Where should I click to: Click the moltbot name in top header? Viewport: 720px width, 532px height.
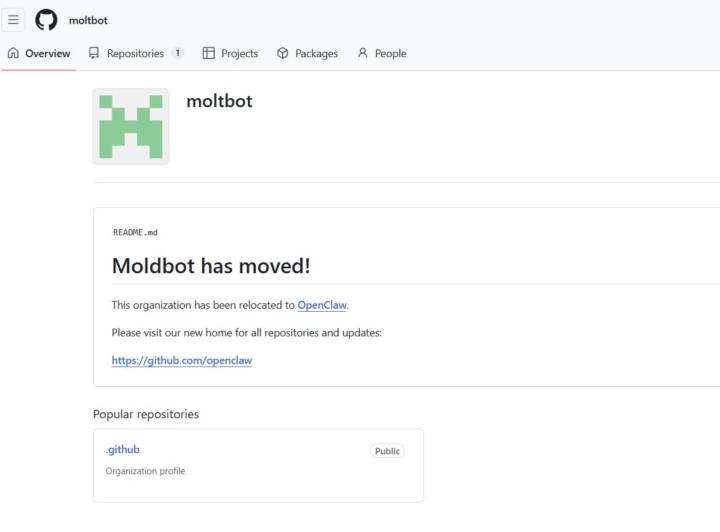pyautogui.click(x=88, y=20)
